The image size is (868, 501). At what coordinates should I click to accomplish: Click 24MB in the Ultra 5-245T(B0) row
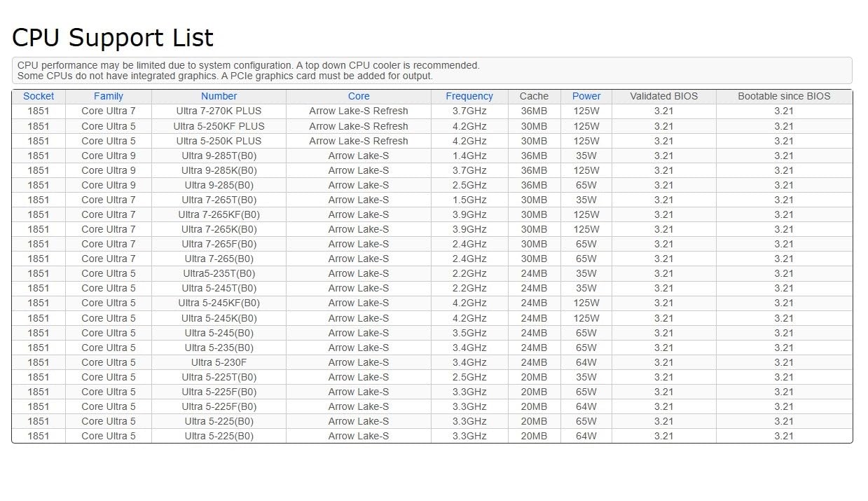534,288
